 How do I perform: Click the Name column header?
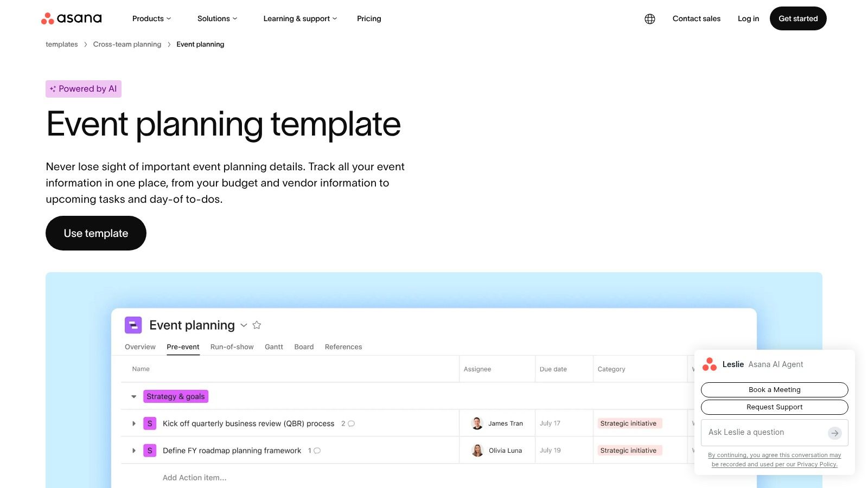pyautogui.click(x=141, y=369)
